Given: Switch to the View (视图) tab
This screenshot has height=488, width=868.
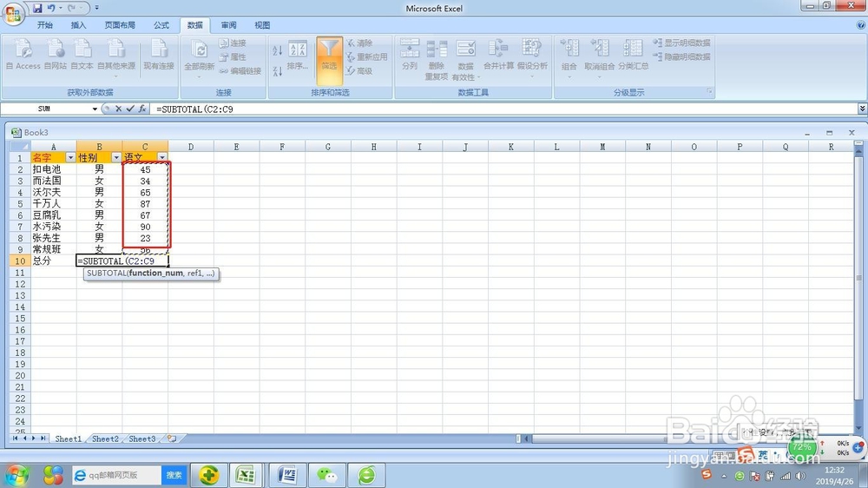Looking at the screenshot, I should click(262, 25).
